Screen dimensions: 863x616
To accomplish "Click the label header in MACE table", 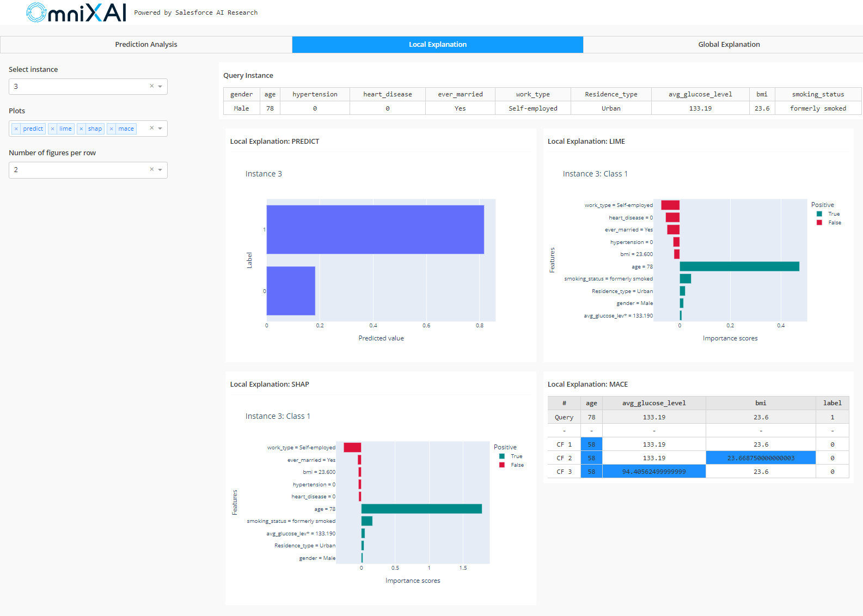I will tap(832, 403).
